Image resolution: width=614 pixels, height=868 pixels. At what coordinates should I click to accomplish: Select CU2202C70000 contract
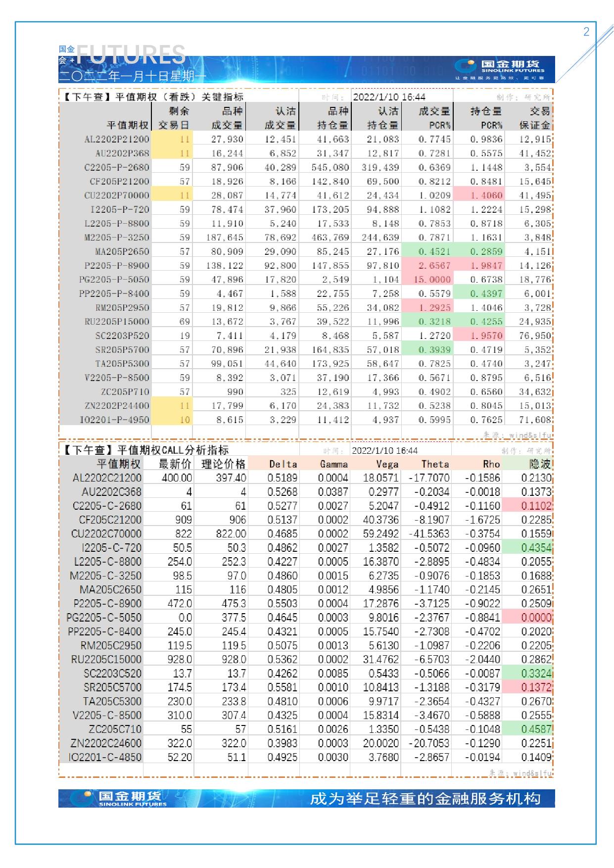pos(106,534)
